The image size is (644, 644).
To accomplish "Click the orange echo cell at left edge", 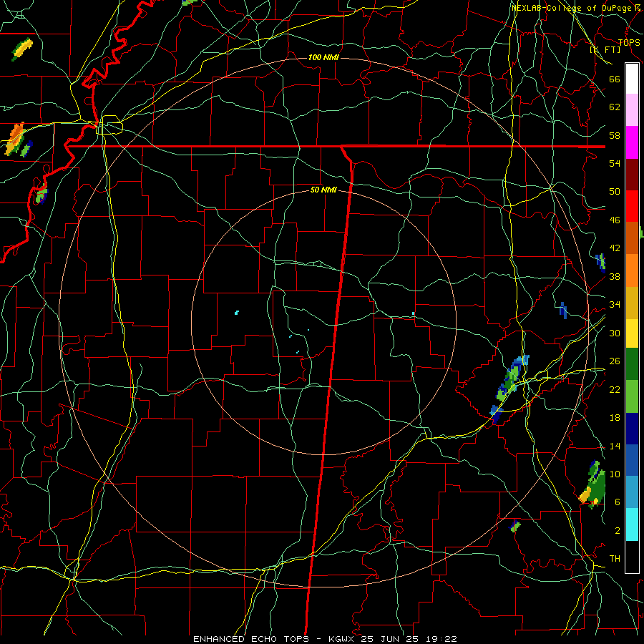I will click(x=15, y=139).
